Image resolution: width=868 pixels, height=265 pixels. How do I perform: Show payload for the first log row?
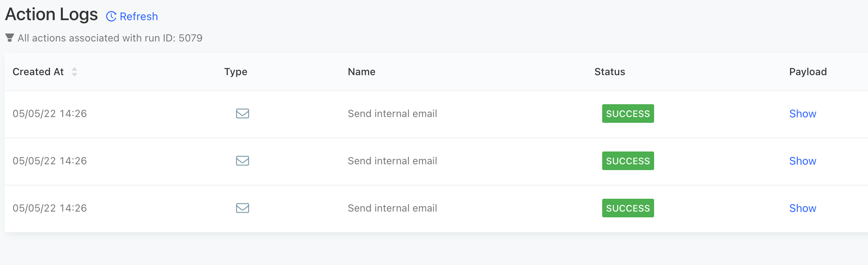[803, 114]
